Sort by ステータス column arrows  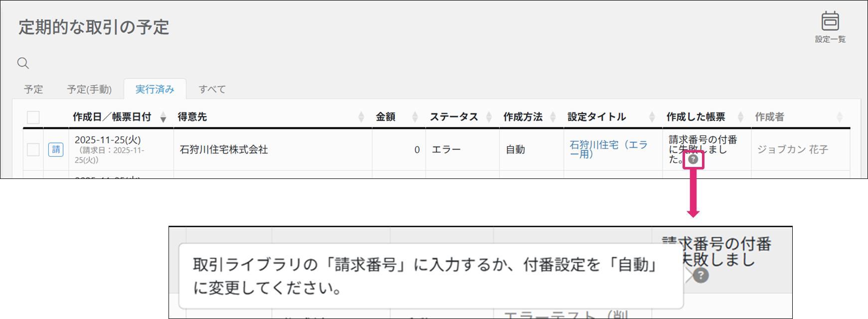489,117
